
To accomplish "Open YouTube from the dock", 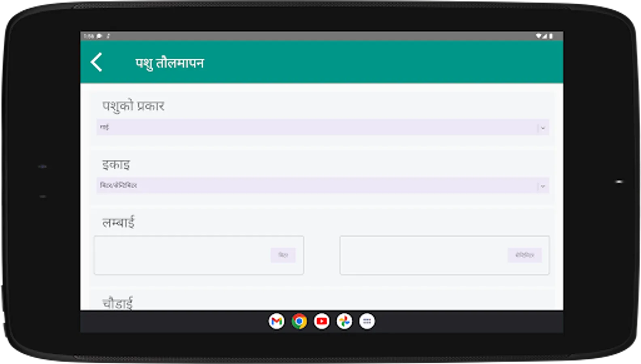I will pos(322,322).
